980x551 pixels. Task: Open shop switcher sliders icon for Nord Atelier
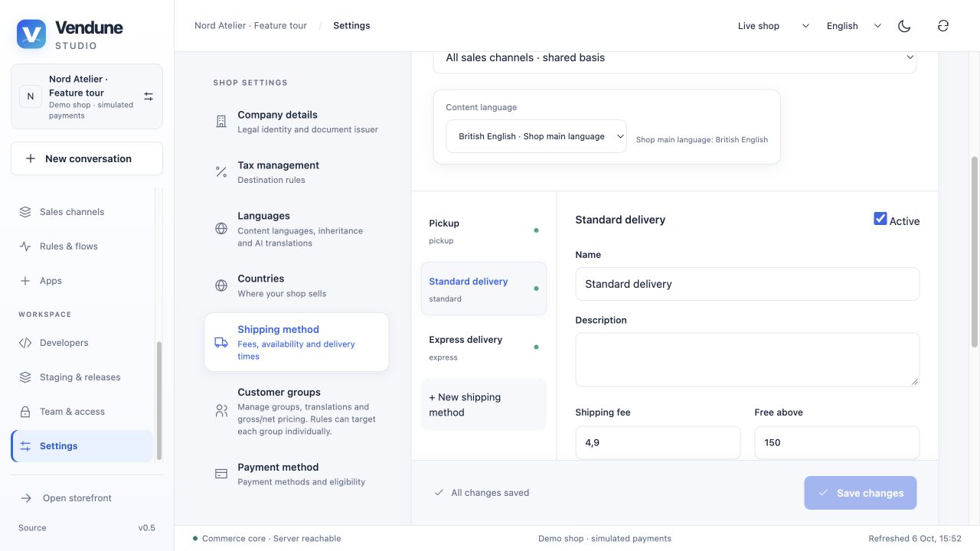(149, 96)
